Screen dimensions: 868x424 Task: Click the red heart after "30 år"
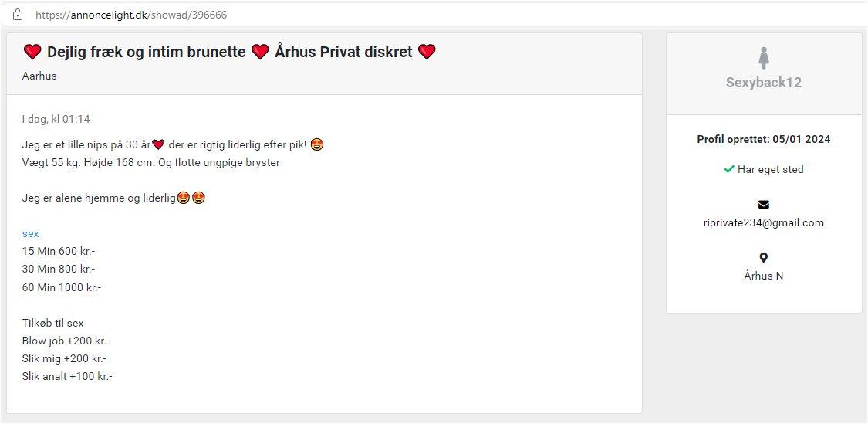pyautogui.click(x=159, y=144)
